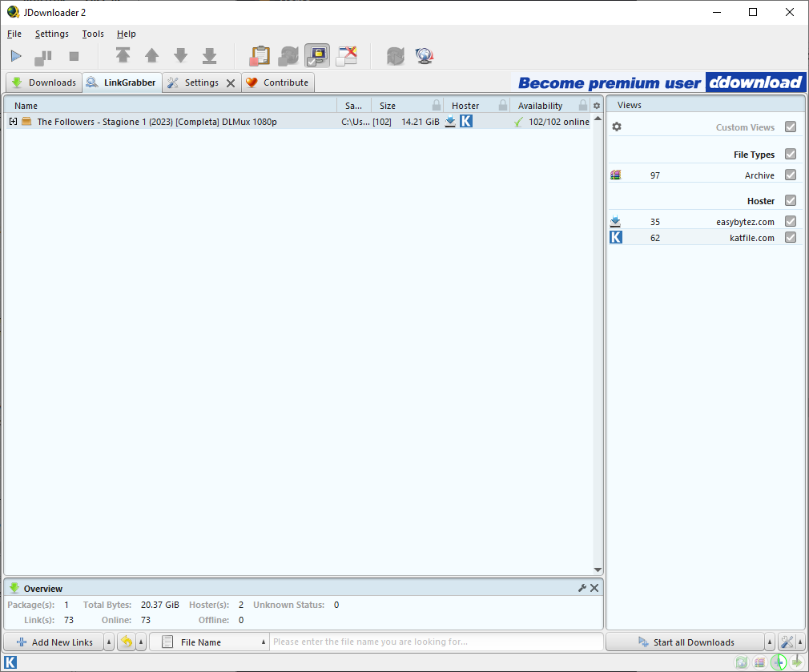This screenshot has height=672, width=809.
Task: Click the bottom tools wrench-screwdriver button
Action: click(x=787, y=642)
